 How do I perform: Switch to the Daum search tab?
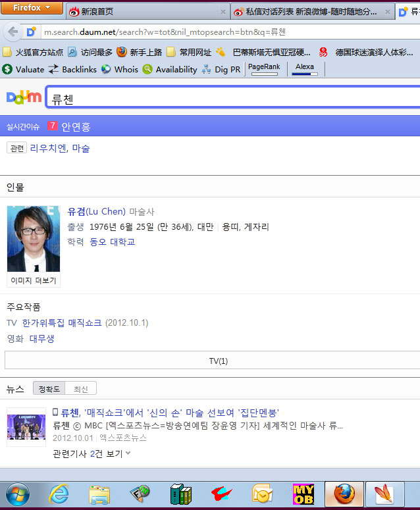click(x=408, y=12)
